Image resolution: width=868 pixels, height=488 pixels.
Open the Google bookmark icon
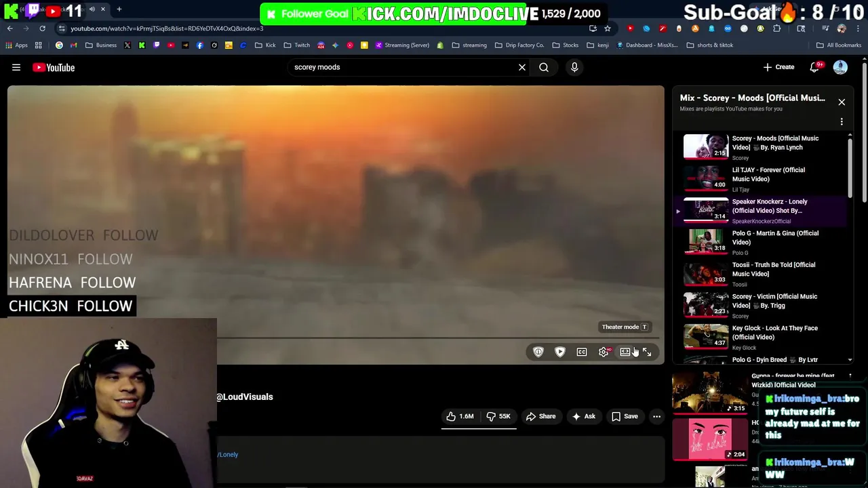pos(59,45)
